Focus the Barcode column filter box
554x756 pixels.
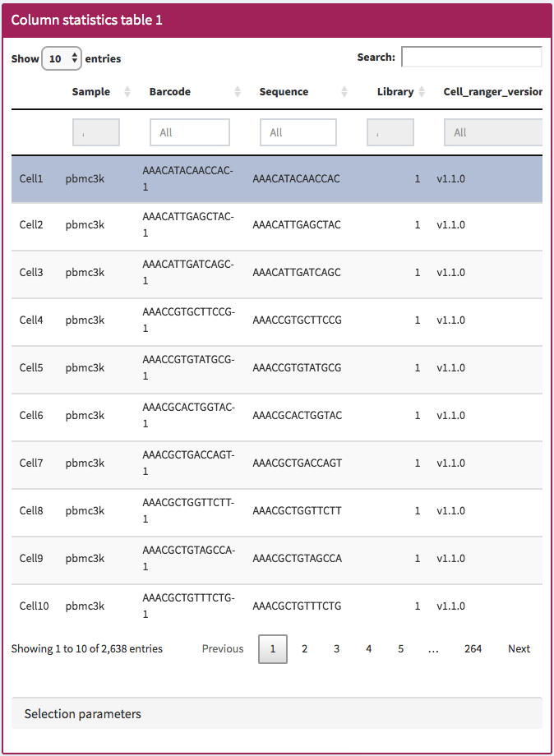(x=189, y=132)
